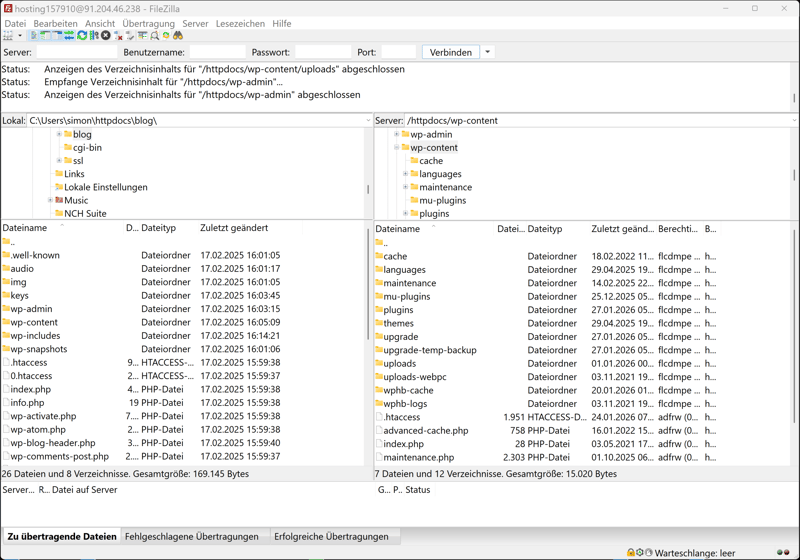This screenshot has width=800, height=560.
Task: Collapse the wp-content node in server tree
Action: (396, 147)
